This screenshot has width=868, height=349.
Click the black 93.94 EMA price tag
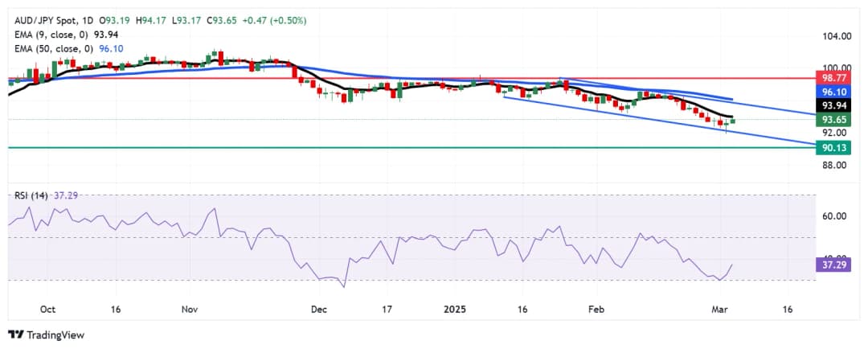[x=834, y=105]
